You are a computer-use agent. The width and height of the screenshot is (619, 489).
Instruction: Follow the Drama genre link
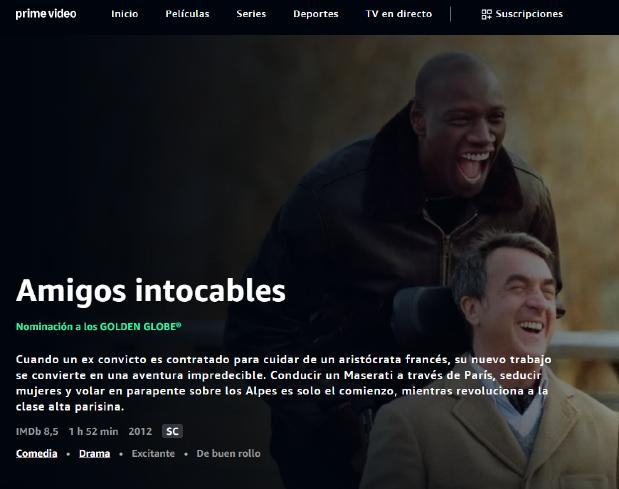(x=94, y=453)
